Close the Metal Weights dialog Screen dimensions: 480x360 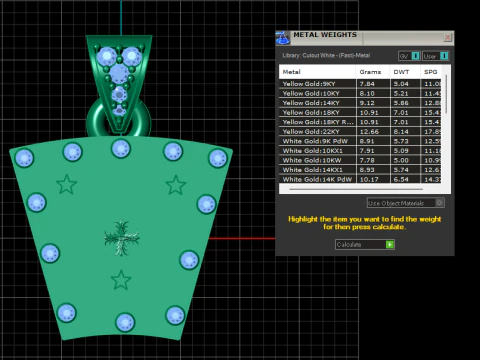coord(448,37)
